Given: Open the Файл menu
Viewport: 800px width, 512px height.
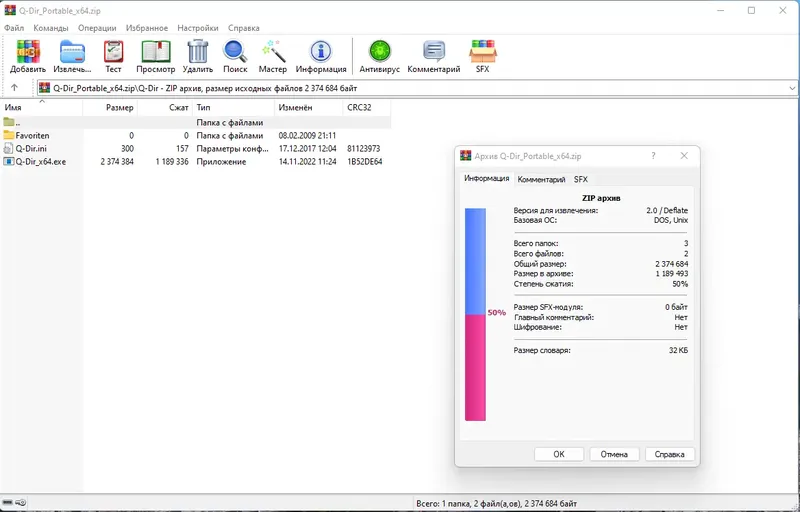Looking at the screenshot, I should (14, 28).
